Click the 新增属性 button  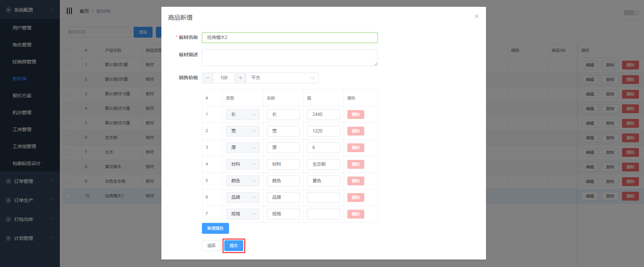coord(215,228)
